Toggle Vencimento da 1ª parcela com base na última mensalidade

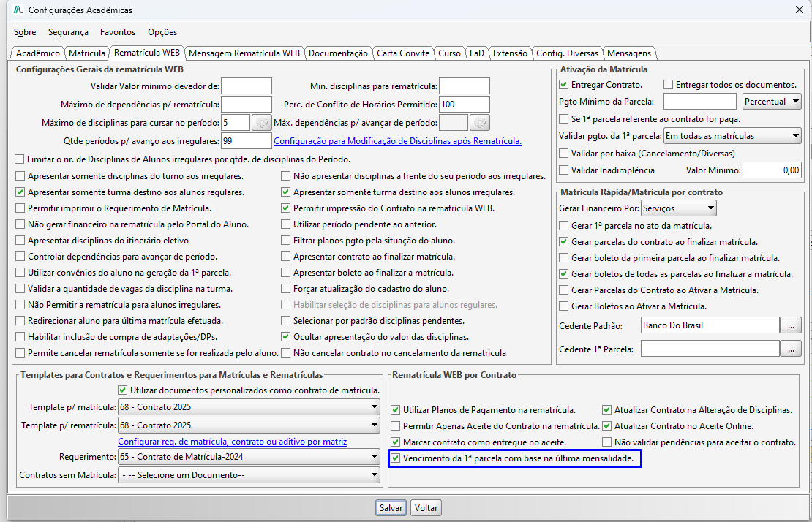click(x=396, y=458)
